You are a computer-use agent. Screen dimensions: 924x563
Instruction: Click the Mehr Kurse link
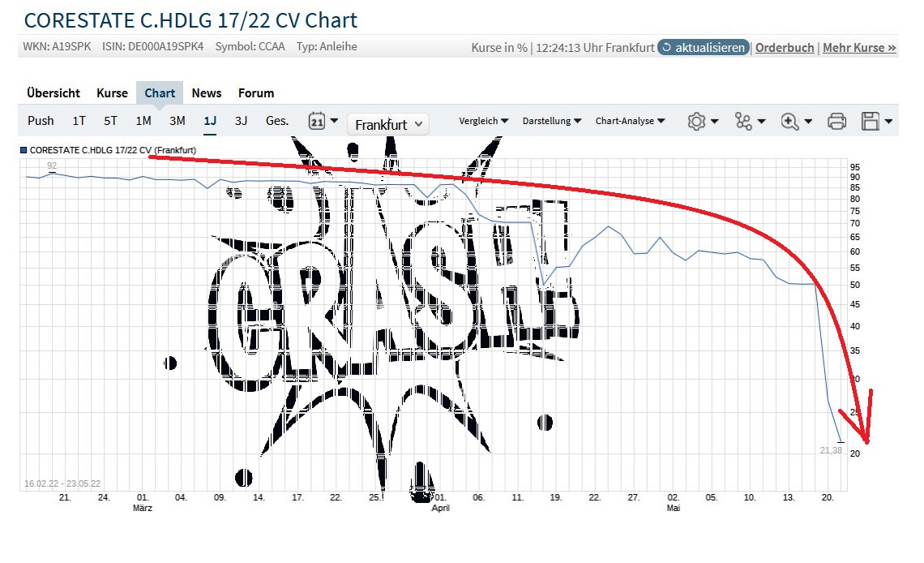click(x=859, y=48)
